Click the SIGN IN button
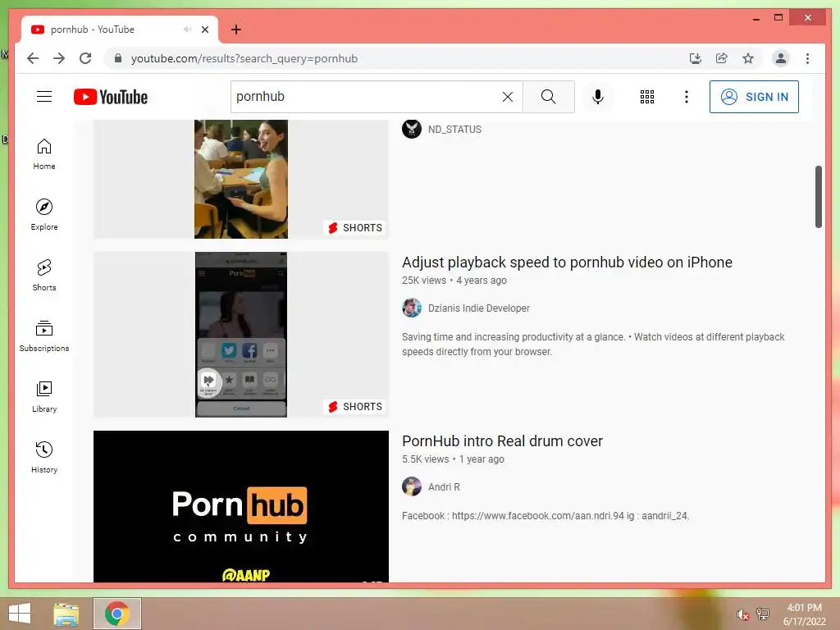Screen dimensions: 840x630 click(x=754, y=97)
